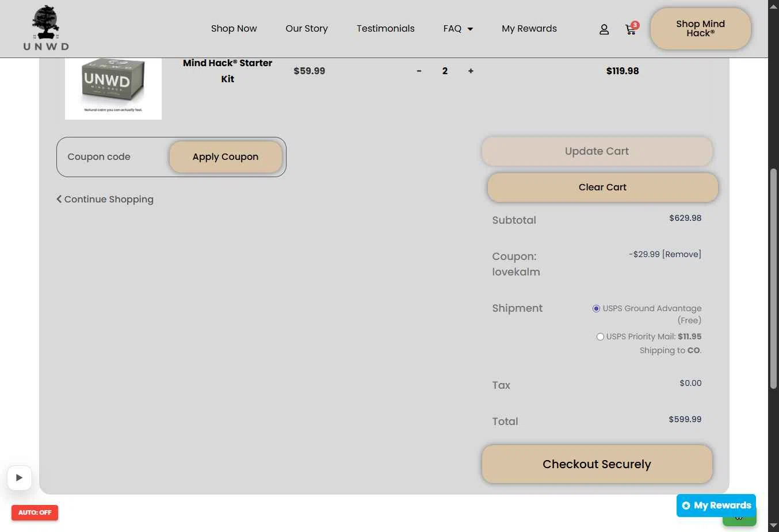
Task: Click the $59.99 unit price
Action: [x=310, y=71]
